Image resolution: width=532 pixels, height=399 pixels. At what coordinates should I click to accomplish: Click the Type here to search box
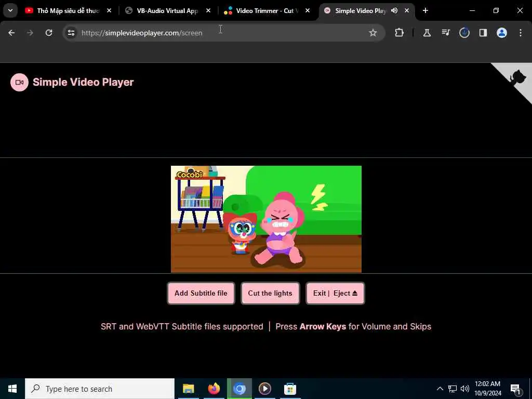coord(100,389)
